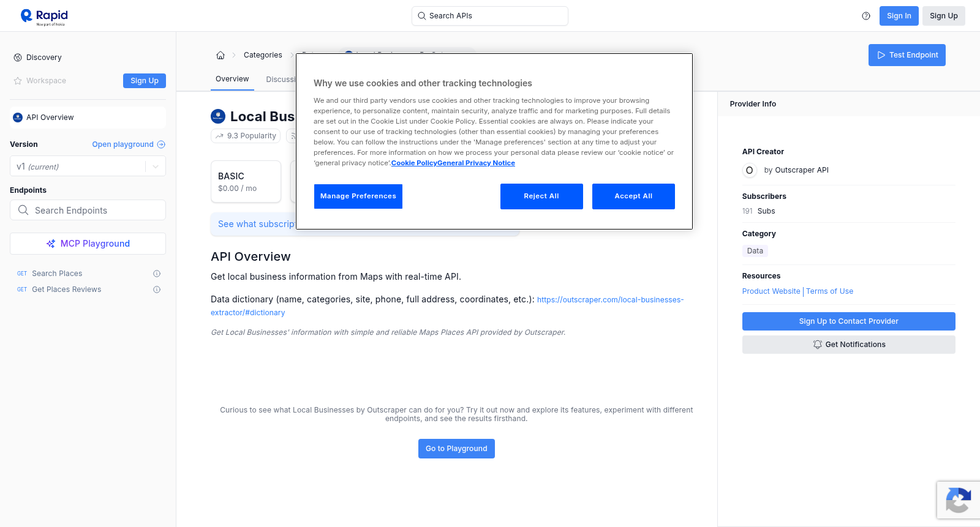Switch to the Overview tab

pos(232,79)
